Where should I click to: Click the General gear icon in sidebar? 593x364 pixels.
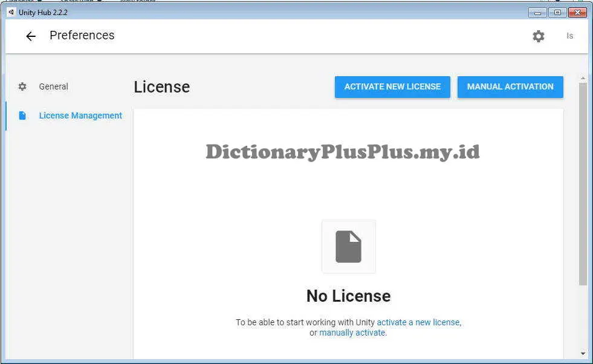[22, 86]
